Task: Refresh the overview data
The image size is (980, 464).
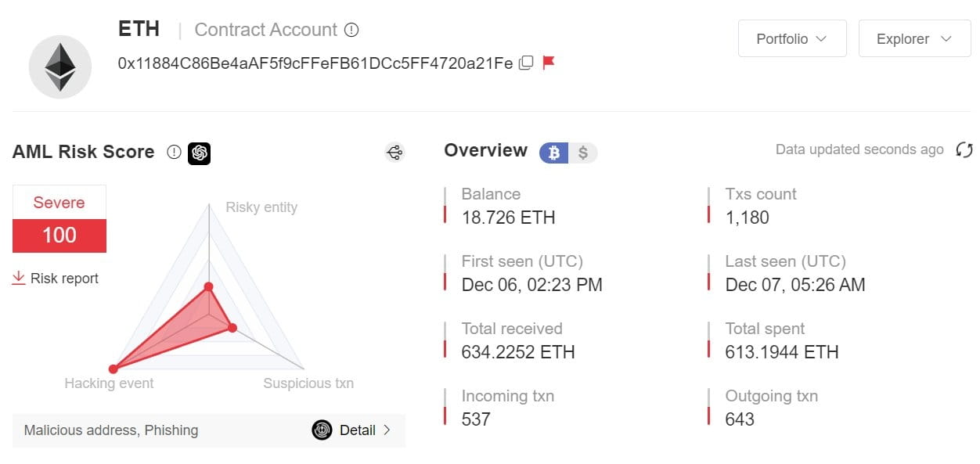Action: pos(964,150)
